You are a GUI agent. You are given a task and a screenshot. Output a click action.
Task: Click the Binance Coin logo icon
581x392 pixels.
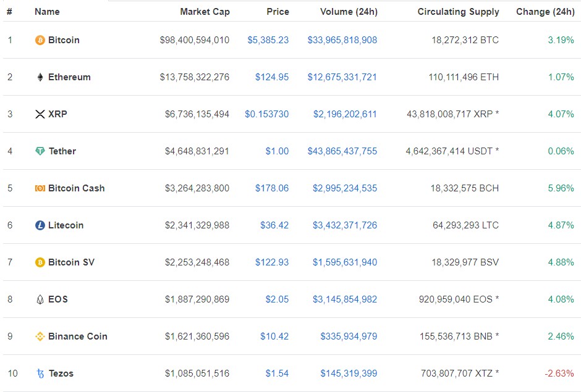[x=40, y=336]
